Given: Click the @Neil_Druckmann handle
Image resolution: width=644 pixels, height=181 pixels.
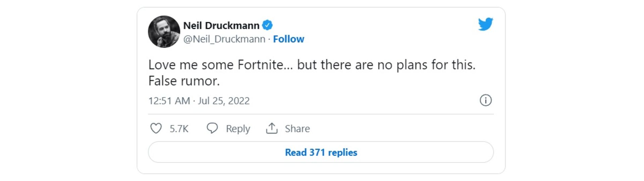Looking at the screenshot, I should pos(224,39).
